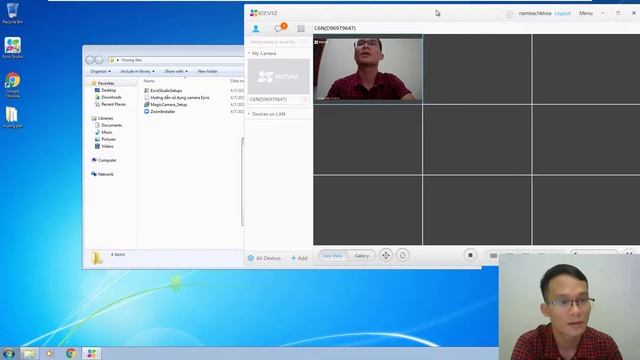Click New folder in Explorer toolbar

207,71
